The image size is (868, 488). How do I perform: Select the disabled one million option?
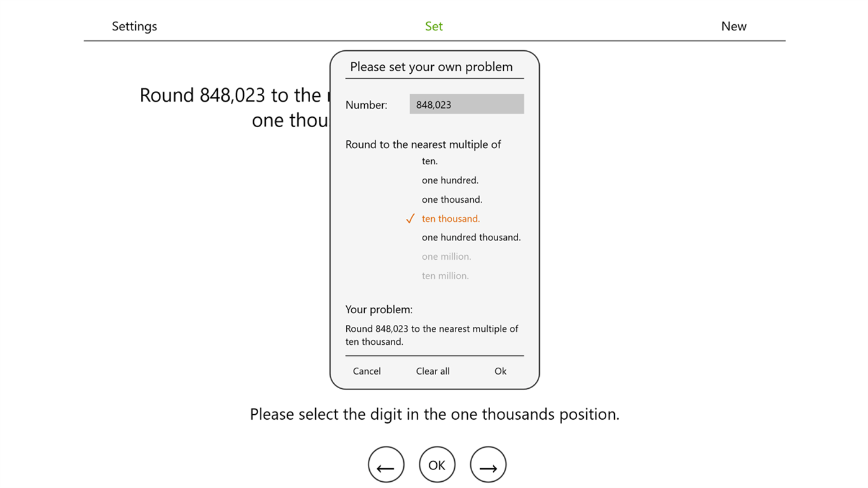[x=446, y=256]
